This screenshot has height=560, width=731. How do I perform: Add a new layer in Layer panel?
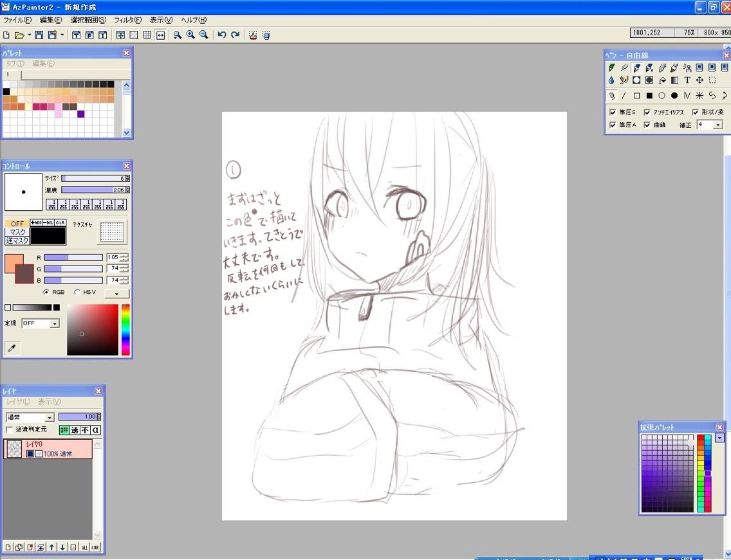(8, 547)
